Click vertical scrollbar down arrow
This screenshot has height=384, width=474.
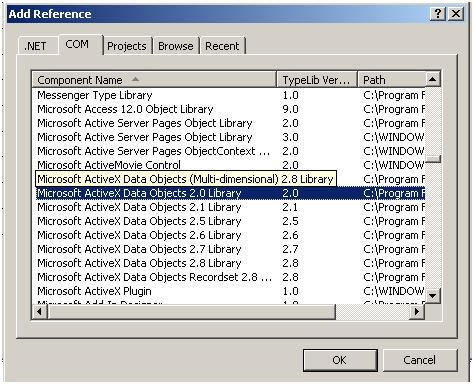point(433,296)
